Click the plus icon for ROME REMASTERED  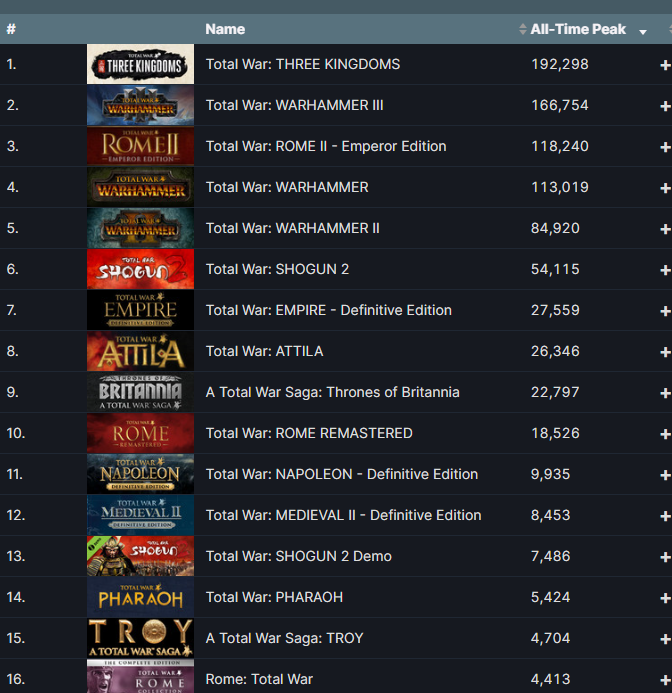(x=666, y=434)
